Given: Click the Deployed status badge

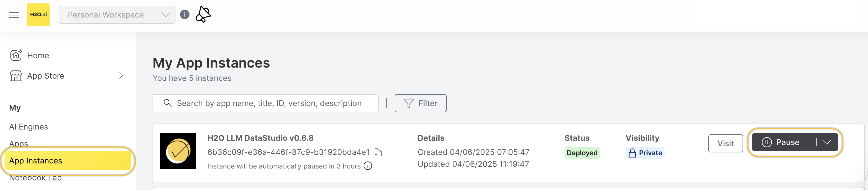Looking at the screenshot, I should coord(582,153).
